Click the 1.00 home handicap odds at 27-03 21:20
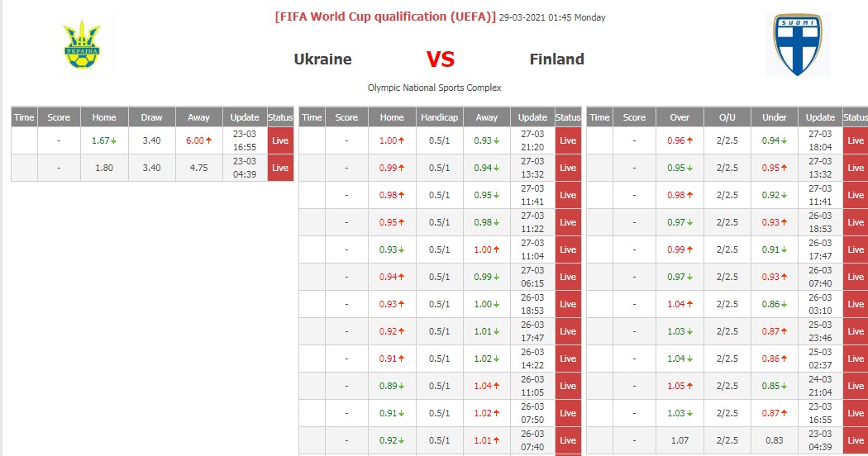This screenshot has height=456, width=868. (392, 140)
